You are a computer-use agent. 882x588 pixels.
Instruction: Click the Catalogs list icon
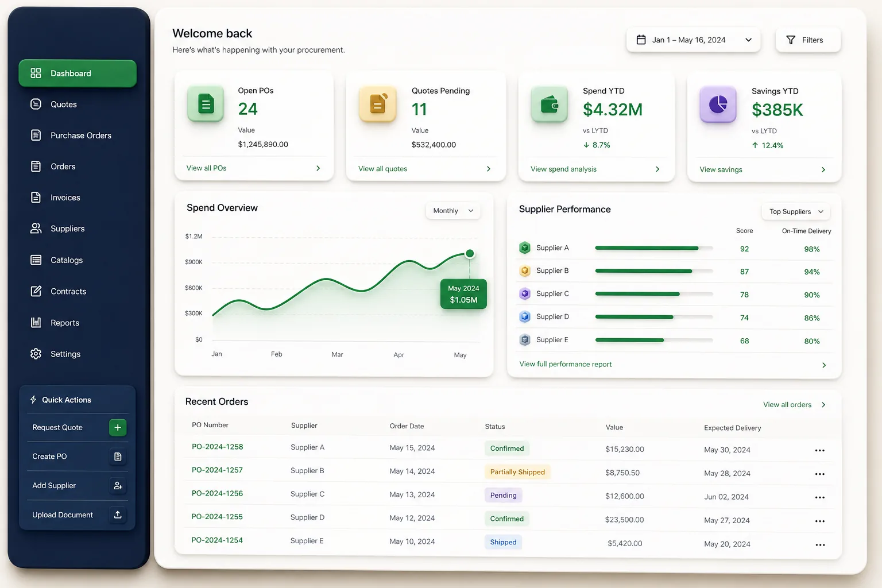coord(36,260)
